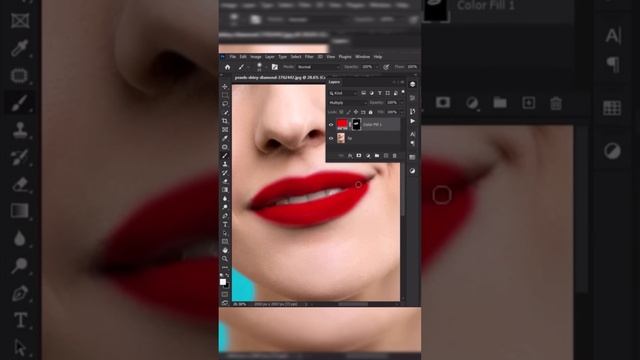Open layer Opacity dropdown arrow in Layers panel
This screenshot has height=360, width=640.
pyautogui.click(x=402, y=102)
